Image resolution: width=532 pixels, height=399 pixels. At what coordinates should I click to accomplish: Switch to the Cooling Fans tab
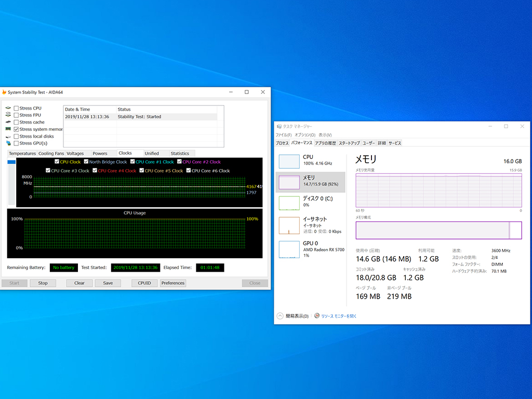51,153
